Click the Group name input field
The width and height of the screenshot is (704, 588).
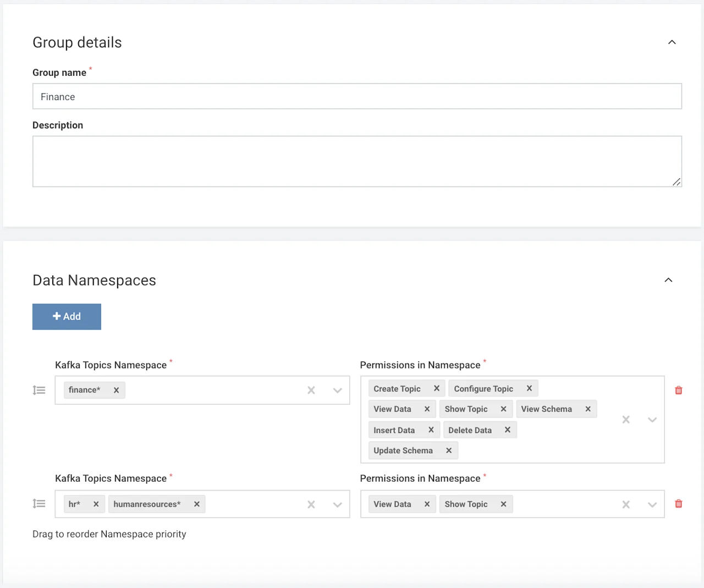point(357,97)
